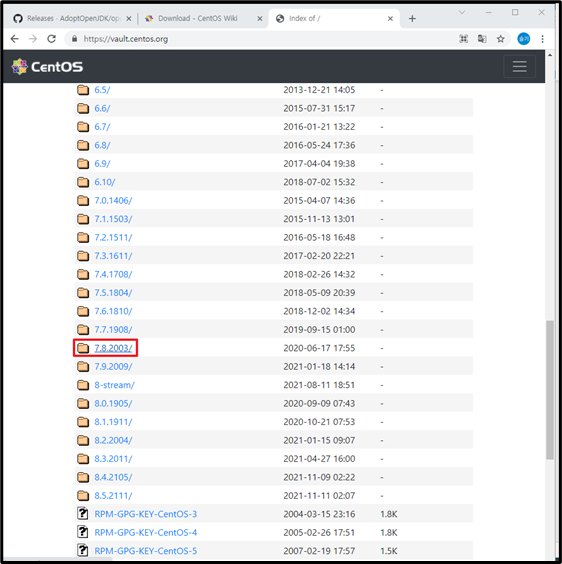
Task: Click the folder icon next to 7.8.2003/
Action: (83, 348)
